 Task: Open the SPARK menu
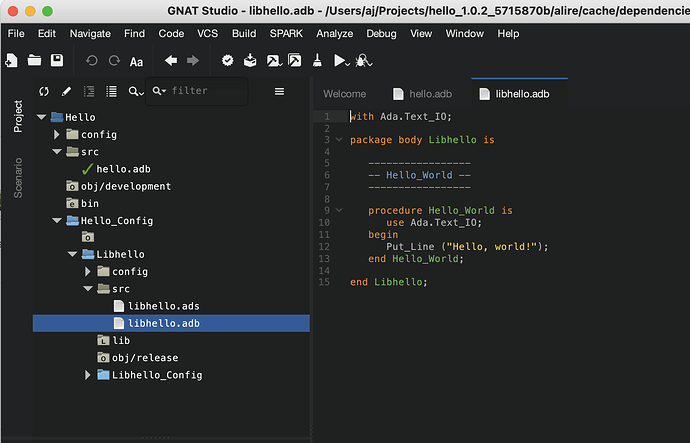point(284,33)
